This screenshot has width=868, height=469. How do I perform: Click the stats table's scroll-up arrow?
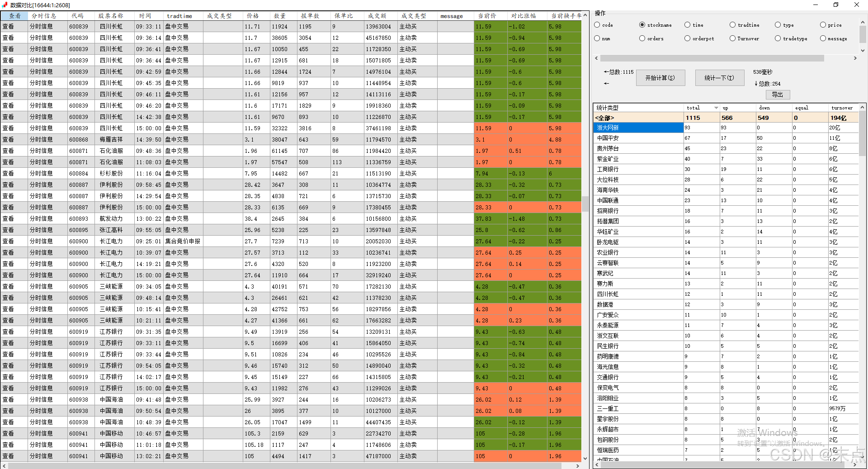(863, 108)
